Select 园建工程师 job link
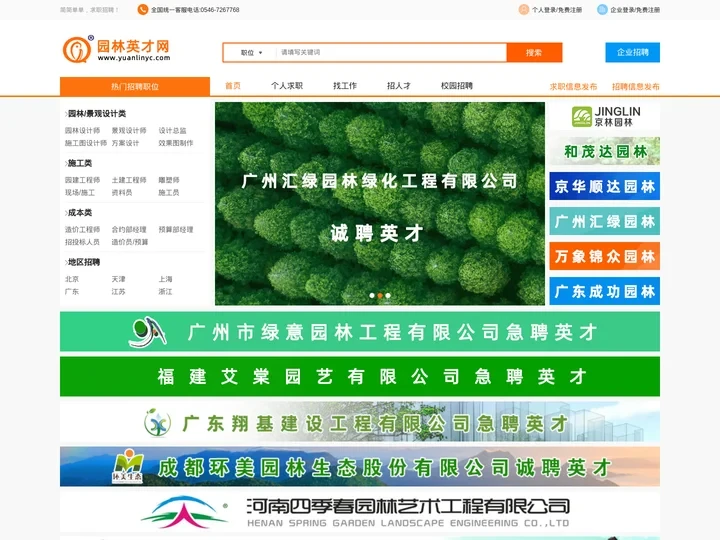 click(82, 180)
